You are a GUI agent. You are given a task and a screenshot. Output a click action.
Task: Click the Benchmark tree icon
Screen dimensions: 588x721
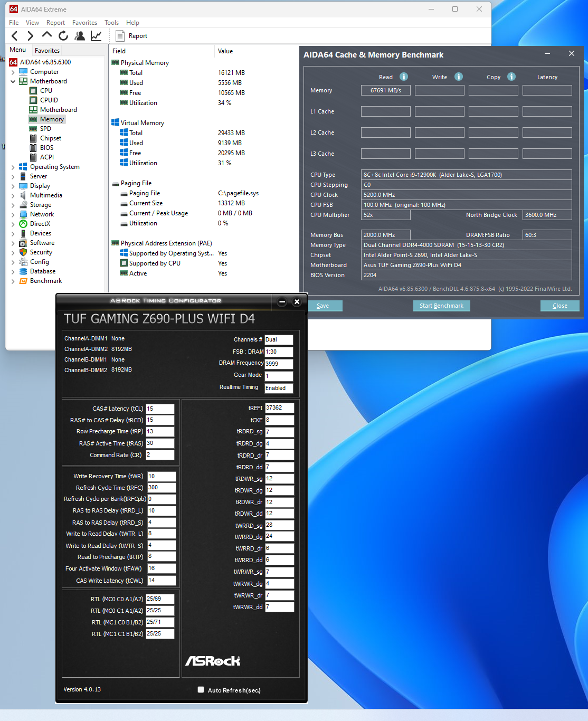tap(23, 281)
